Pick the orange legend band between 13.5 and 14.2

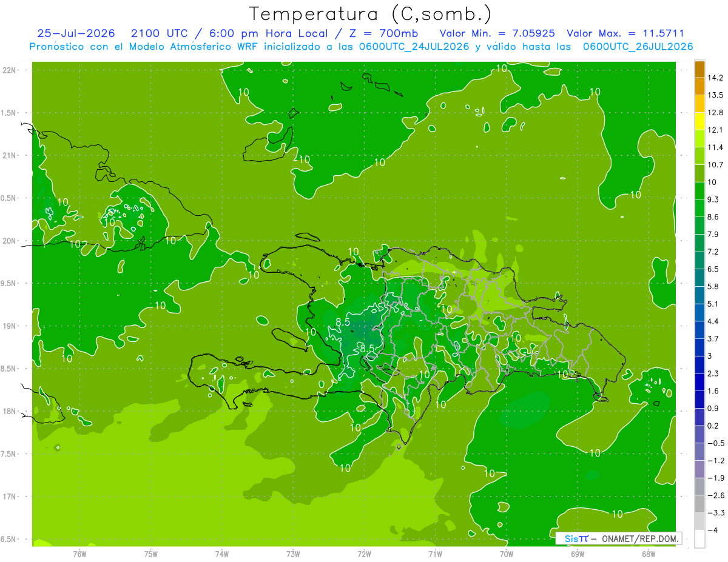click(x=699, y=87)
